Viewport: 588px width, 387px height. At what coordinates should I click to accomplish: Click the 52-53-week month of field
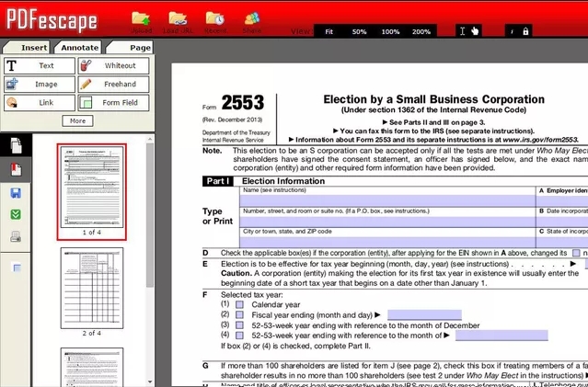point(502,336)
